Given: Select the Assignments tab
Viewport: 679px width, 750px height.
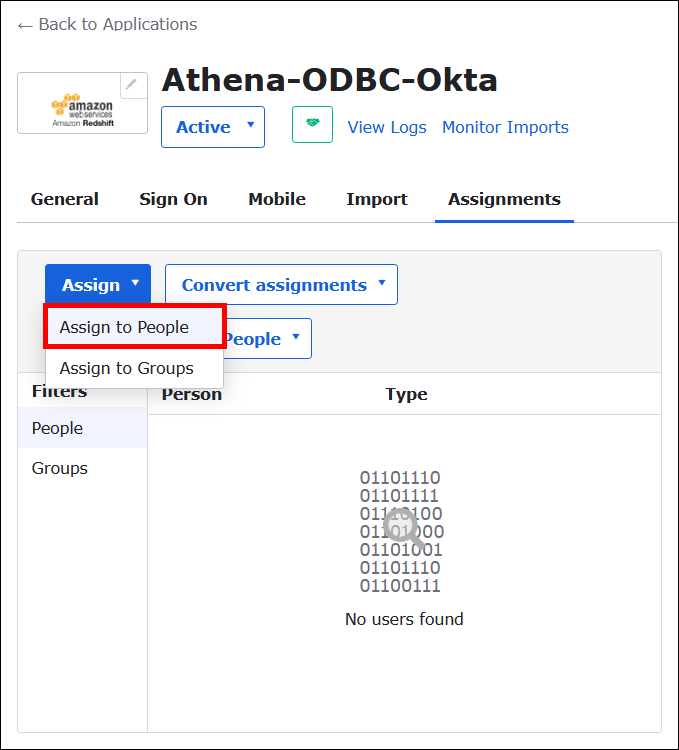Looking at the screenshot, I should pyautogui.click(x=504, y=199).
